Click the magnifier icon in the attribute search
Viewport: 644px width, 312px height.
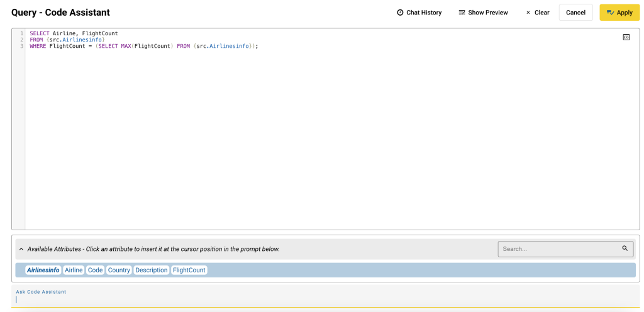tap(625, 248)
